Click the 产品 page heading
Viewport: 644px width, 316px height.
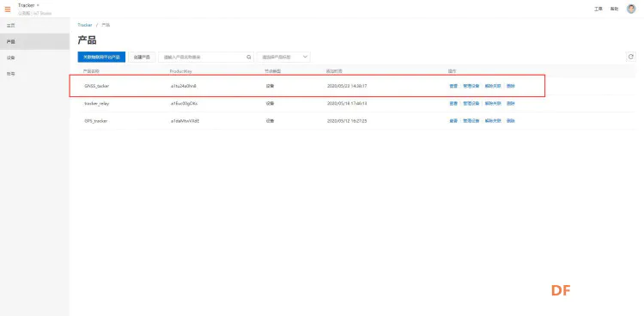pos(87,40)
